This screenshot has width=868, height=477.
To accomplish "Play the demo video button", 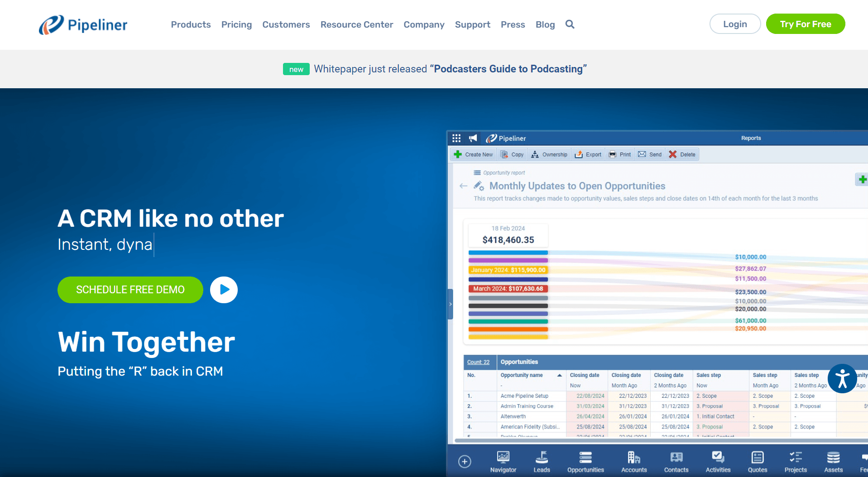I will (224, 290).
